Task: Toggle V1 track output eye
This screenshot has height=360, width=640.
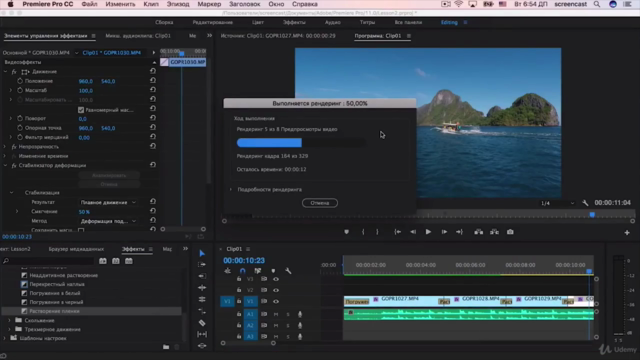Action: tap(276, 301)
